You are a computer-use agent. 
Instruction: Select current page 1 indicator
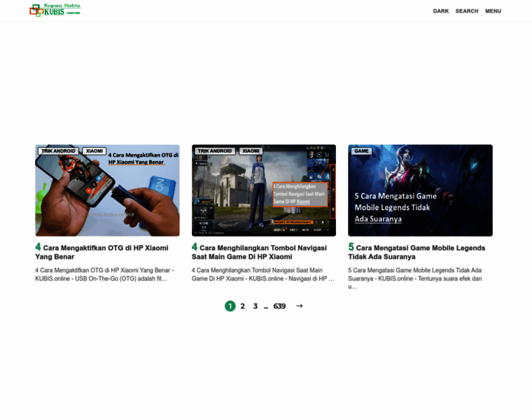[230, 306]
